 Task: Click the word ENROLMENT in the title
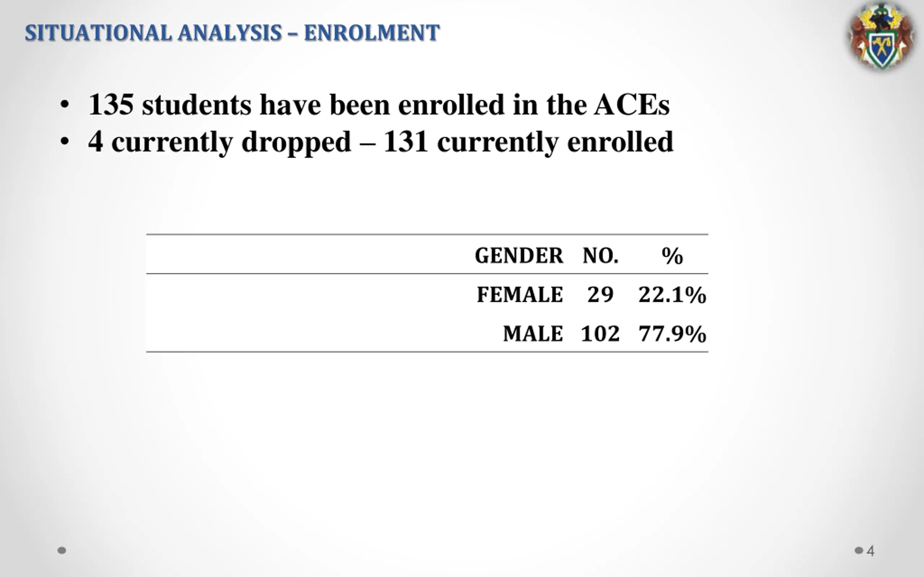coord(372,33)
